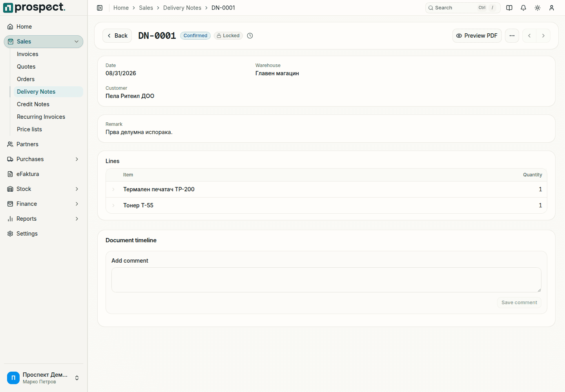The image size is (565, 392).
Task: Open Invoices in the Sales menu
Action: point(48,54)
